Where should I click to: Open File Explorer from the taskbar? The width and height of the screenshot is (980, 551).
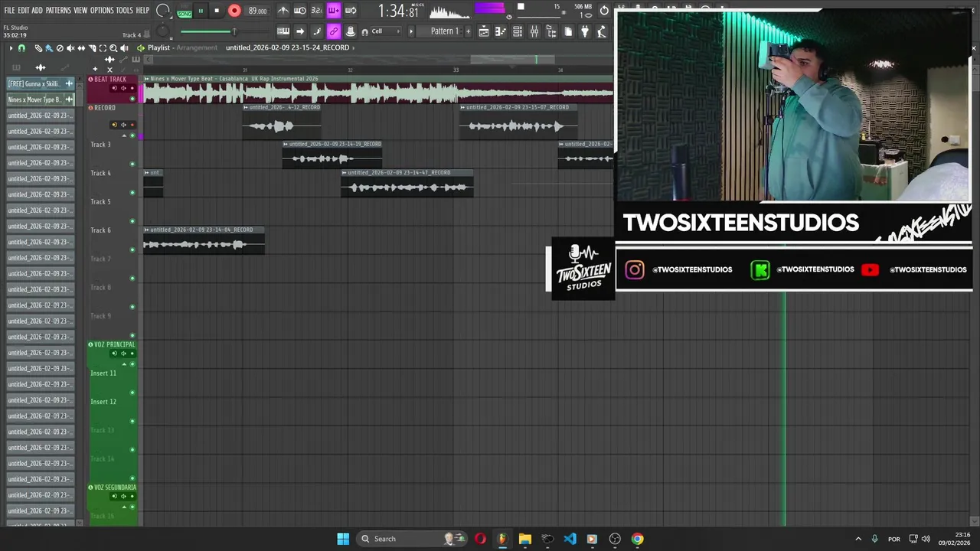(524, 539)
